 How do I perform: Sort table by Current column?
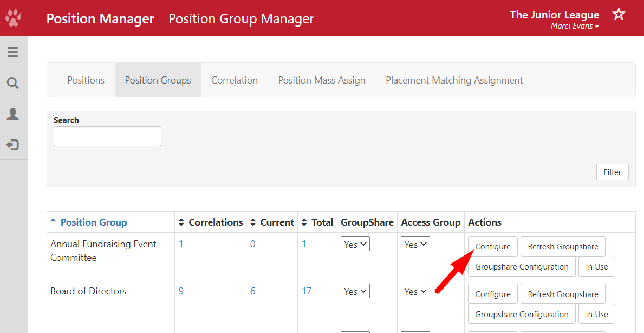[272, 222]
